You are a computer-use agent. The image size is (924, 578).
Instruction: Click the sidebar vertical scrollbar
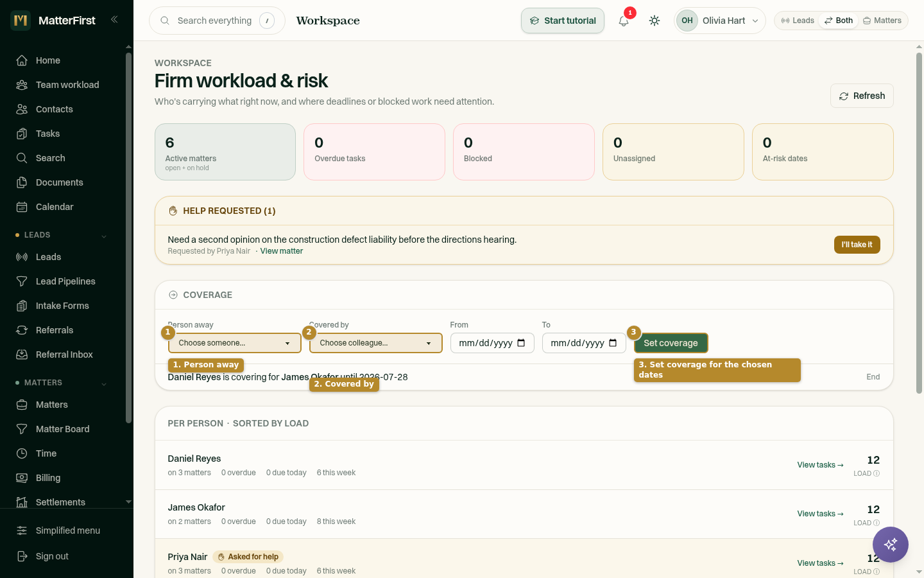tap(128, 238)
